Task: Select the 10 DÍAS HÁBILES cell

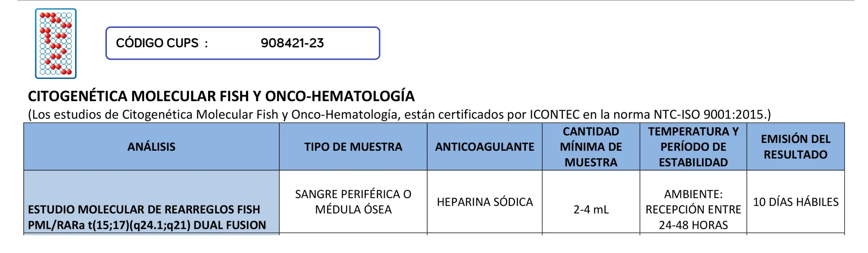Action: click(x=795, y=202)
